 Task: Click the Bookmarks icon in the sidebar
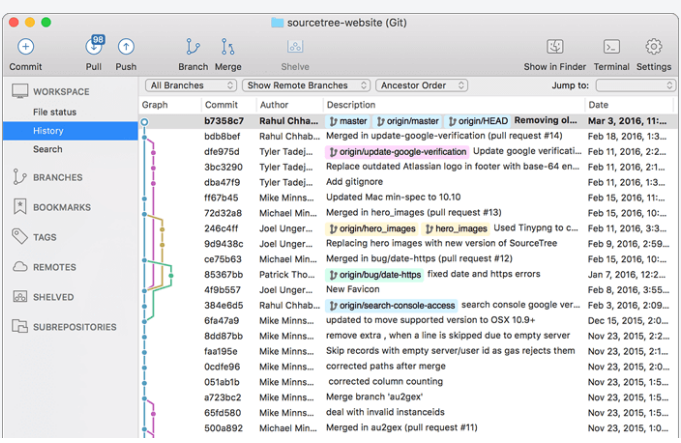pyautogui.click(x=20, y=207)
